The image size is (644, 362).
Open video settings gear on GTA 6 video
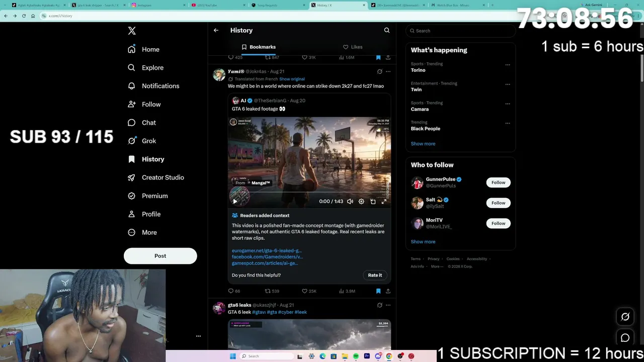click(361, 201)
